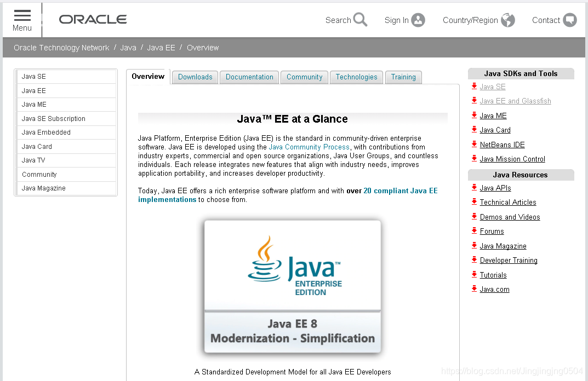Click the Java EE breadcrumb link
This screenshot has height=381, width=588.
161,48
